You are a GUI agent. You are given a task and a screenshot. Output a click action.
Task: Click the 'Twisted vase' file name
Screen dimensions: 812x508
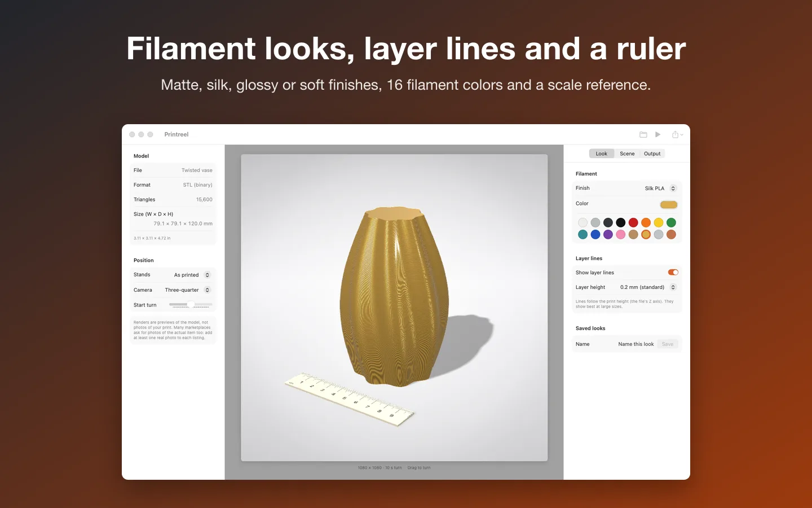[x=197, y=170]
